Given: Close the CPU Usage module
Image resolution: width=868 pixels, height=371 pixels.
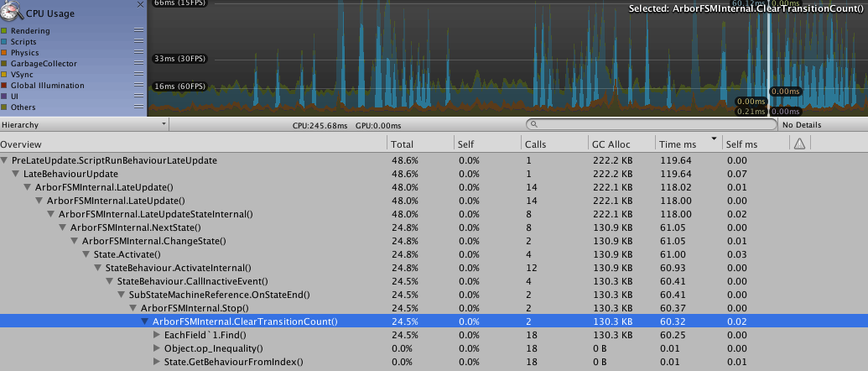Looking at the screenshot, I should (140, 5).
